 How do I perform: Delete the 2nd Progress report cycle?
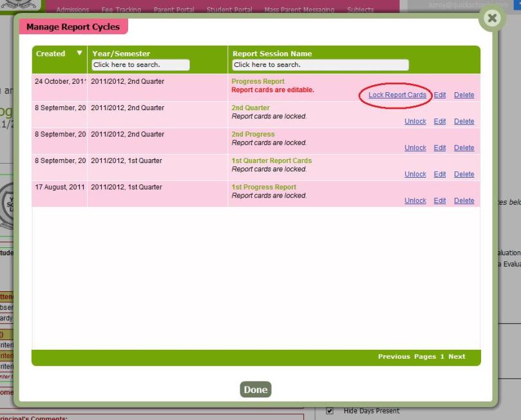[464, 148]
